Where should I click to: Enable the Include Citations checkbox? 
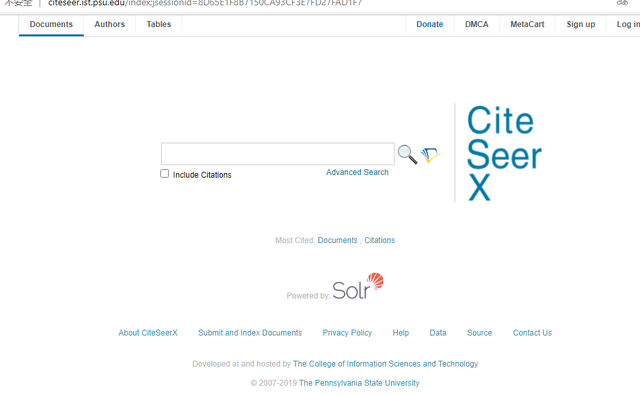point(164,173)
